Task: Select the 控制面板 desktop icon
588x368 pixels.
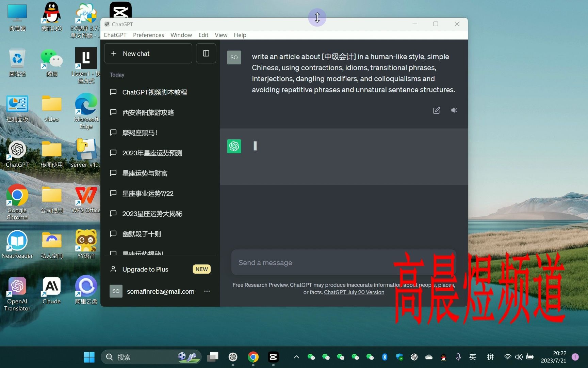Action: click(x=17, y=108)
